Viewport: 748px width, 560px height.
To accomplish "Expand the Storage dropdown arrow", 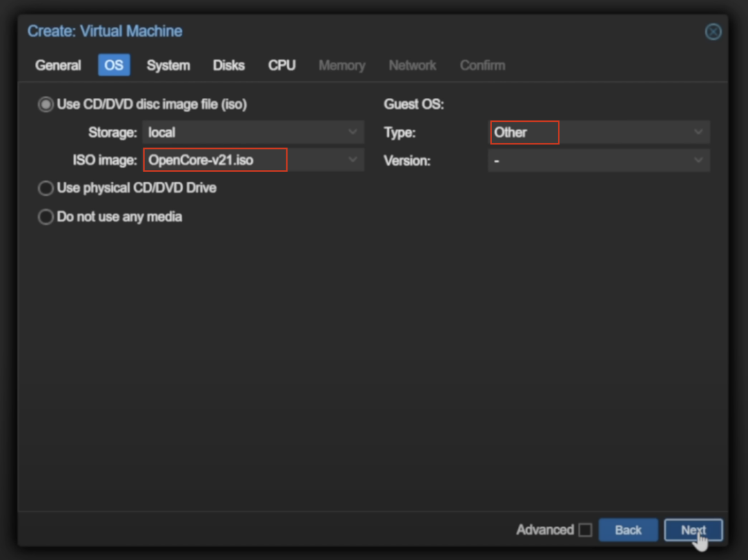I will 353,132.
